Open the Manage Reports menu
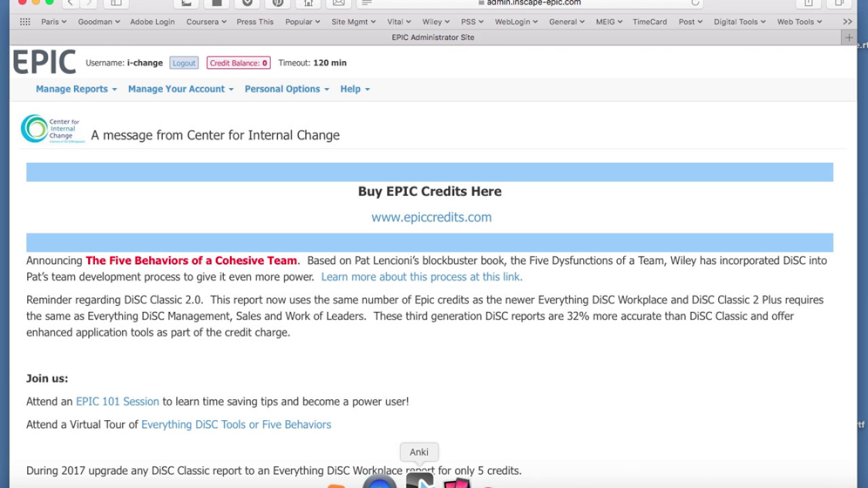 coord(76,89)
